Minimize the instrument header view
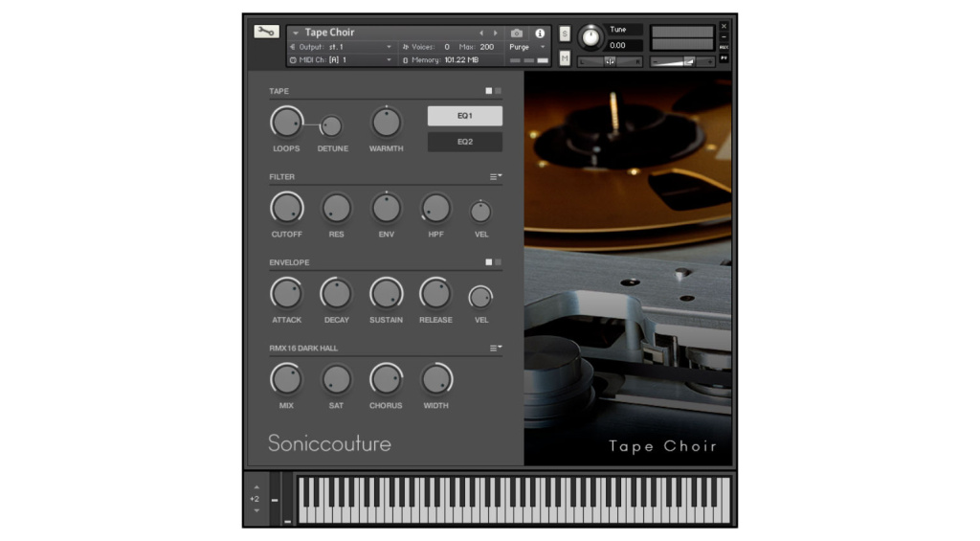 724,37
